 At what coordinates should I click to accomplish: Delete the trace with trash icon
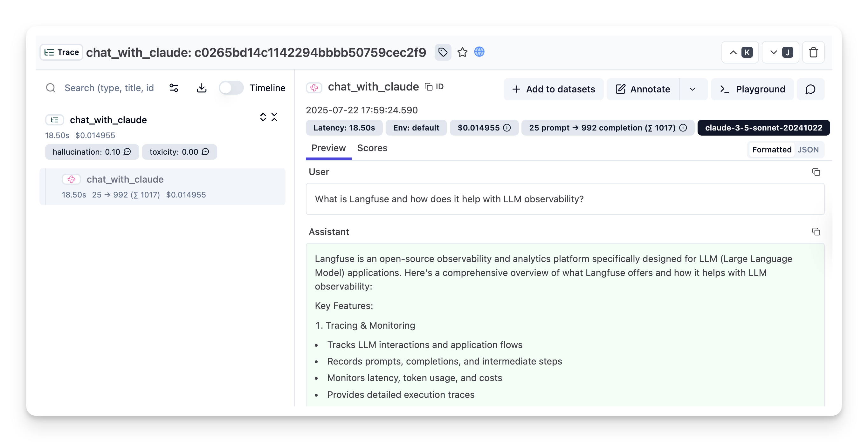click(813, 52)
